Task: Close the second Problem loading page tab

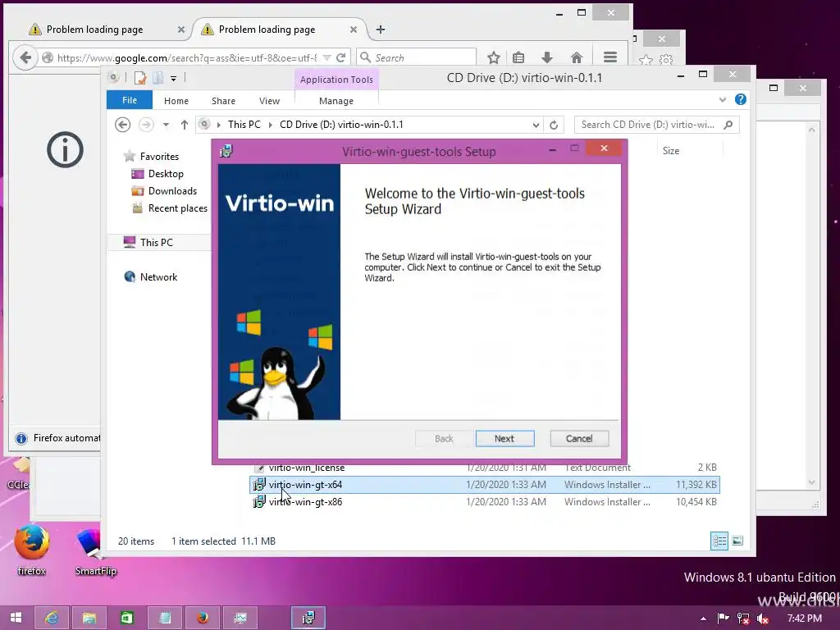Action: click(353, 30)
